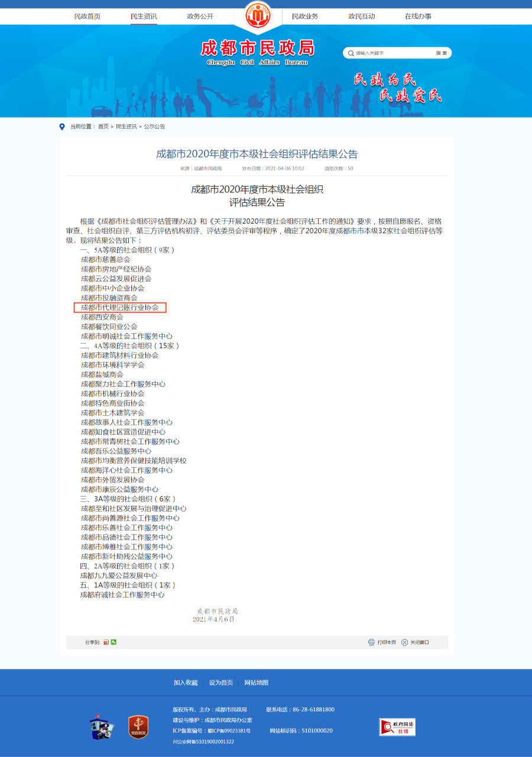Select 成都市环境科学学会 list entry

(x=113, y=365)
